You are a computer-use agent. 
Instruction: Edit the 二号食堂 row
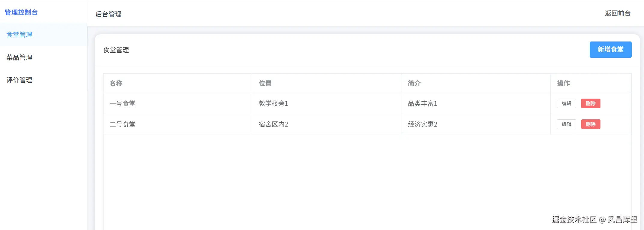coord(566,124)
